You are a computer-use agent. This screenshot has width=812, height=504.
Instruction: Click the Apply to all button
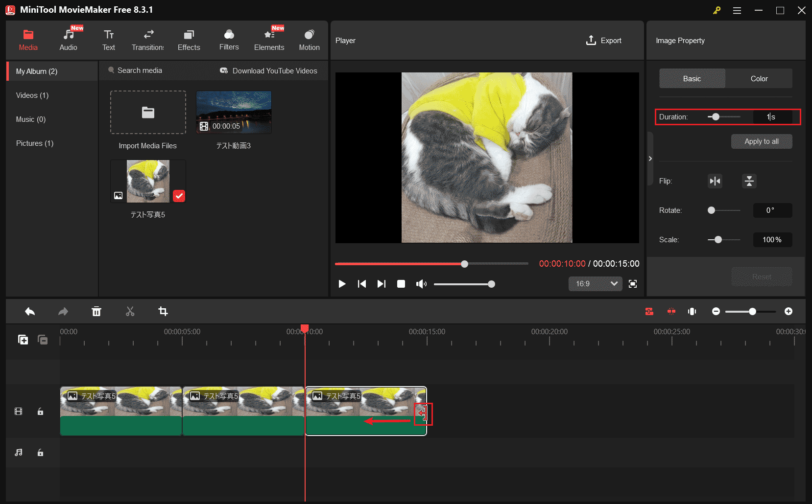tap(761, 141)
